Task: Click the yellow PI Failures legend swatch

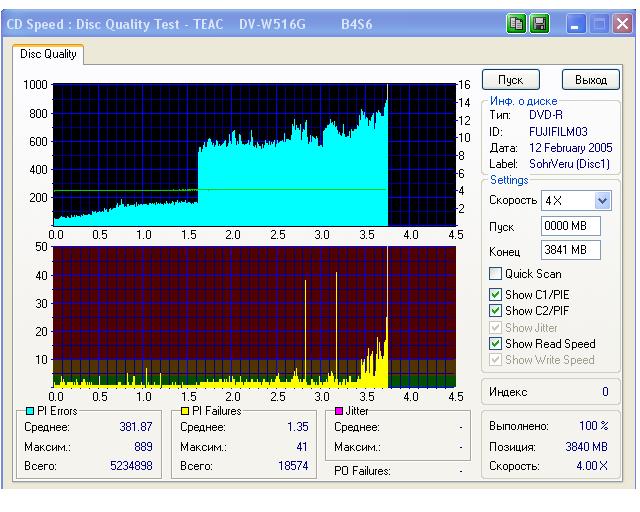Action: (x=185, y=410)
